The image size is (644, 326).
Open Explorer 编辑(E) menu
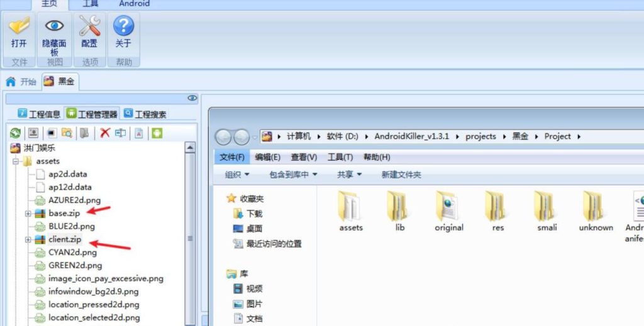coord(268,158)
